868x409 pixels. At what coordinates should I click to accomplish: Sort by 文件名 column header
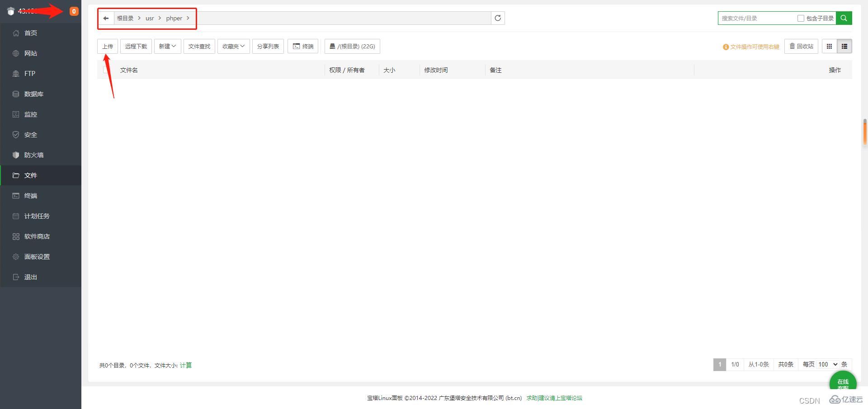pyautogui.click(x=129, y=70)
